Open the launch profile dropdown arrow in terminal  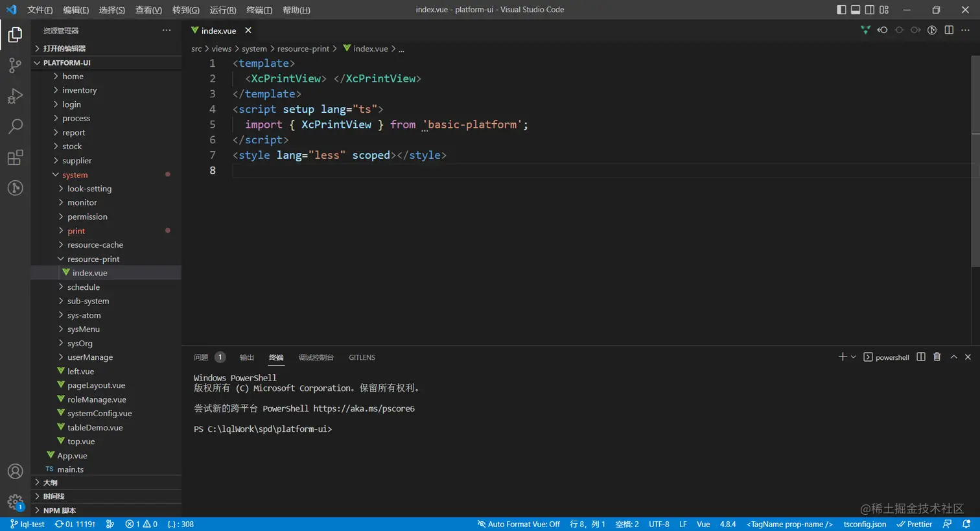click(854, 357)
